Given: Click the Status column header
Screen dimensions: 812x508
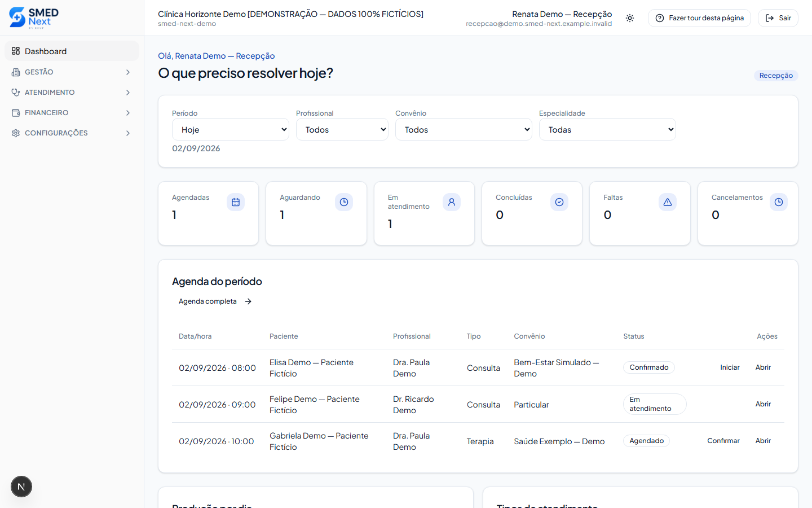Looking at the screenshot, I should pos(634,336).
